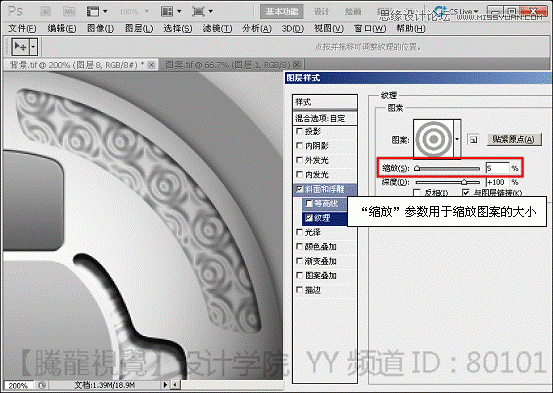The height and width of the screenshot is (393, 553).
Task: Enable 内发光 inner glow checkbox
Action: coord(299,174)
